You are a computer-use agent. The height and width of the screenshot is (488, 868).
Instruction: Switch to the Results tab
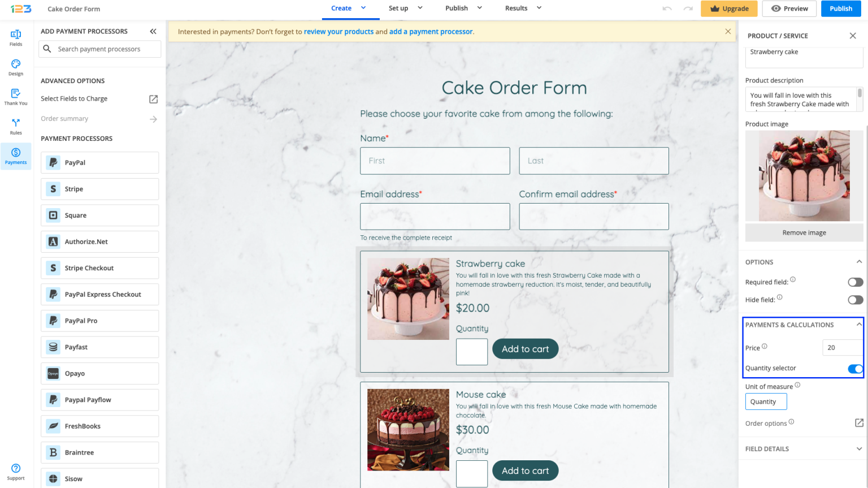click(517, 8)
